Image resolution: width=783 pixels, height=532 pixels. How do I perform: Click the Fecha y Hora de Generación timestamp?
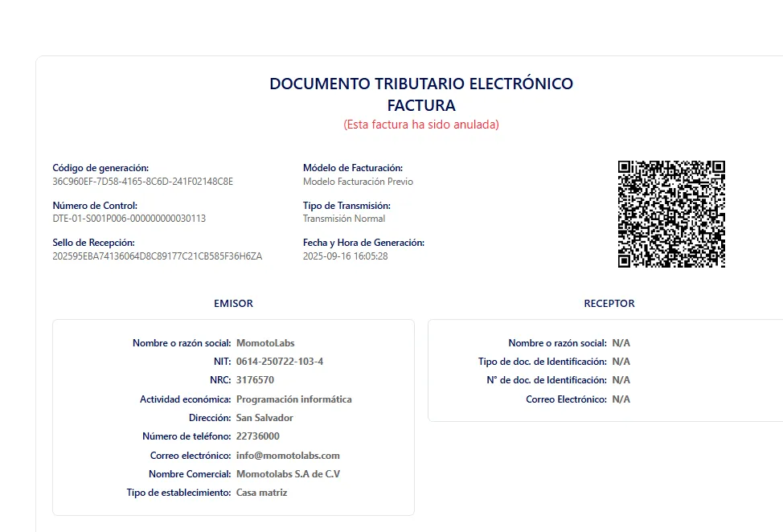click(346, 256)
